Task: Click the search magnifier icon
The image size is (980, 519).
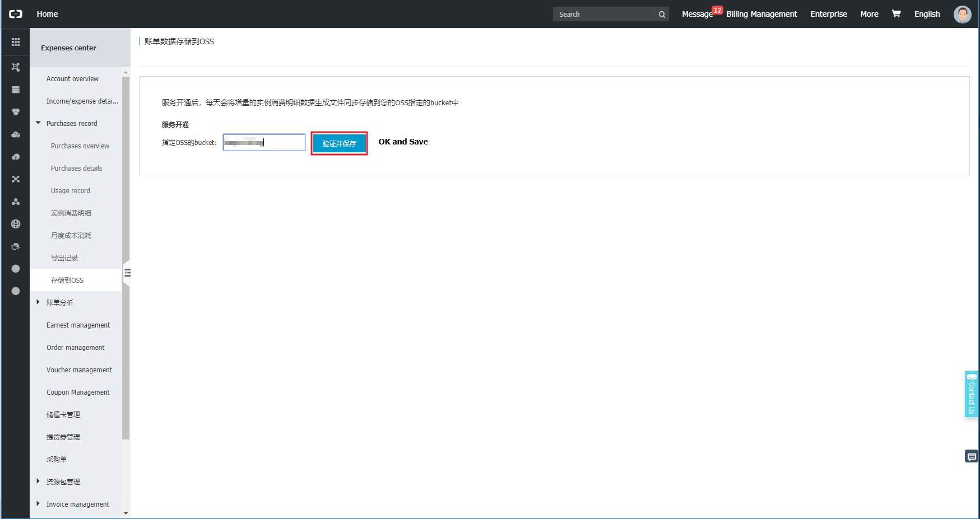Action: [662, 15]
